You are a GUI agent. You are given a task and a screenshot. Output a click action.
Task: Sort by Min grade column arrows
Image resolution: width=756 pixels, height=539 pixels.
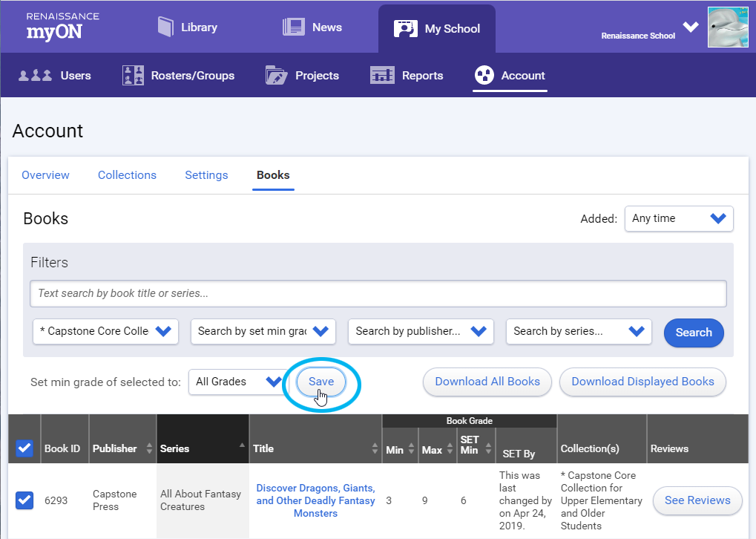coord(411,448)
